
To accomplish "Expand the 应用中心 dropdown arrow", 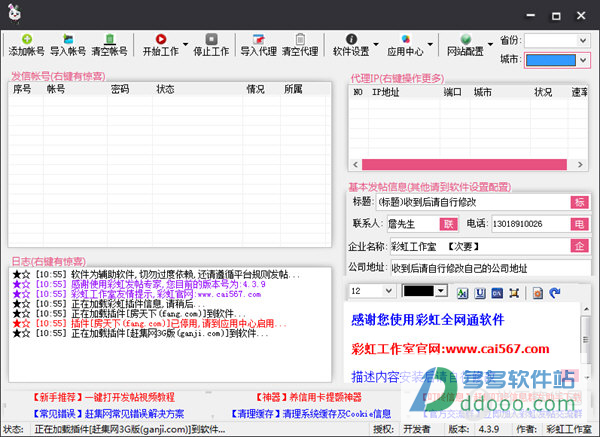I will click(x=430, y=44).
